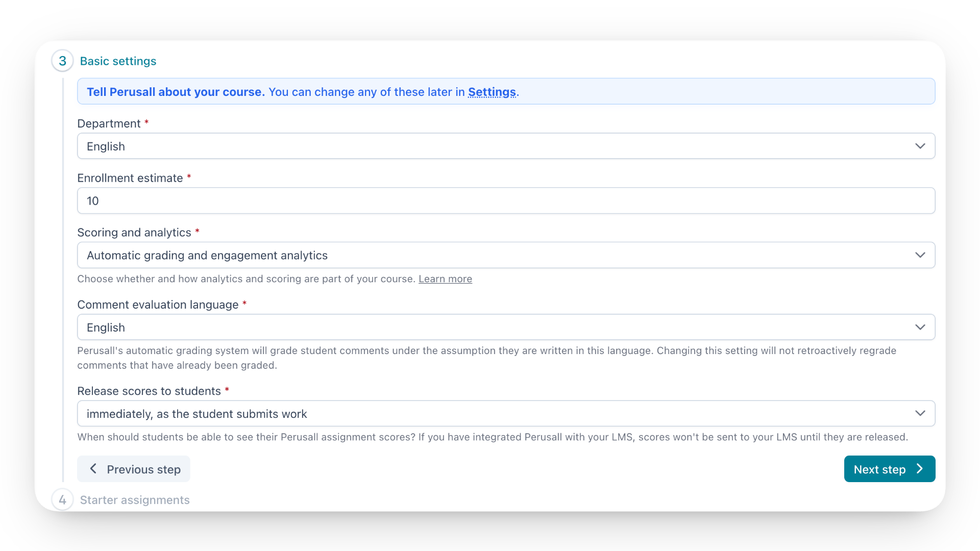Open the Comment evaluation language dropdown
Image resolution: width=980 pixels, height=551 pixels.
(506, 327)
